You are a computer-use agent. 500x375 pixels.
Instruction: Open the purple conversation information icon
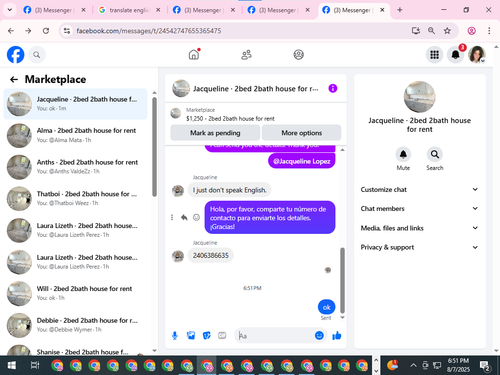(333, 88)
